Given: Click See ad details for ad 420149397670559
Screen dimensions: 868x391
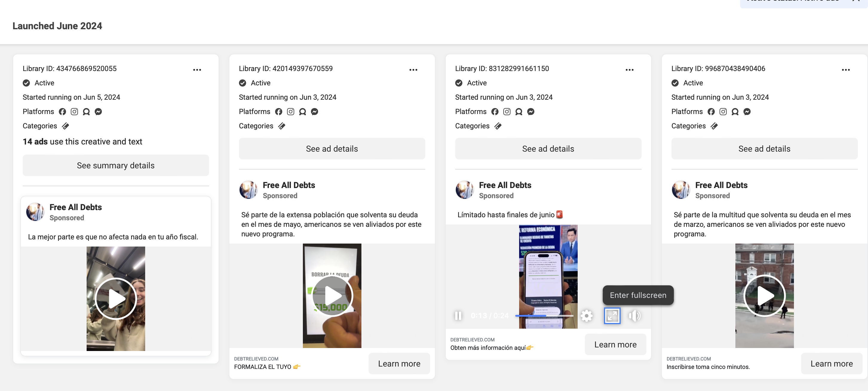Looking at the screenshot, I should [332, 149].
